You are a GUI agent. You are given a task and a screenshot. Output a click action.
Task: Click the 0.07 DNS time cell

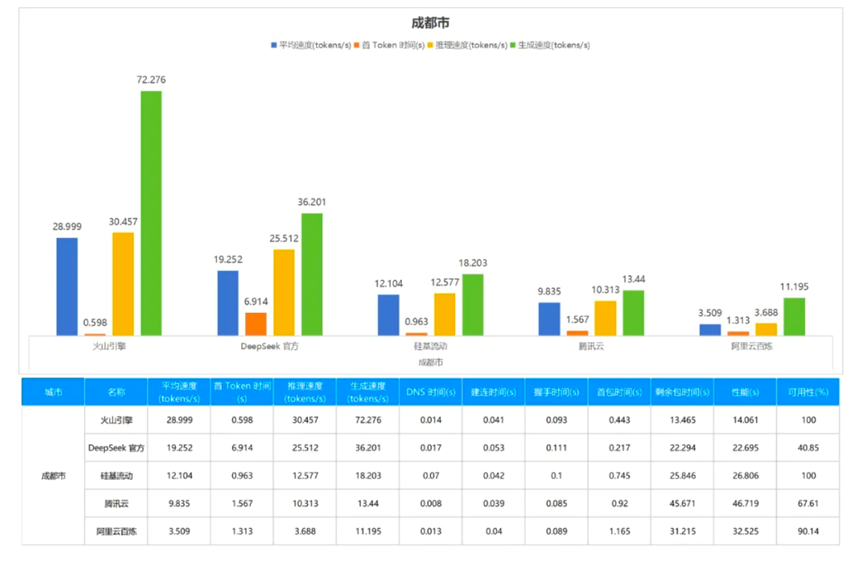(x=431, y=476)
